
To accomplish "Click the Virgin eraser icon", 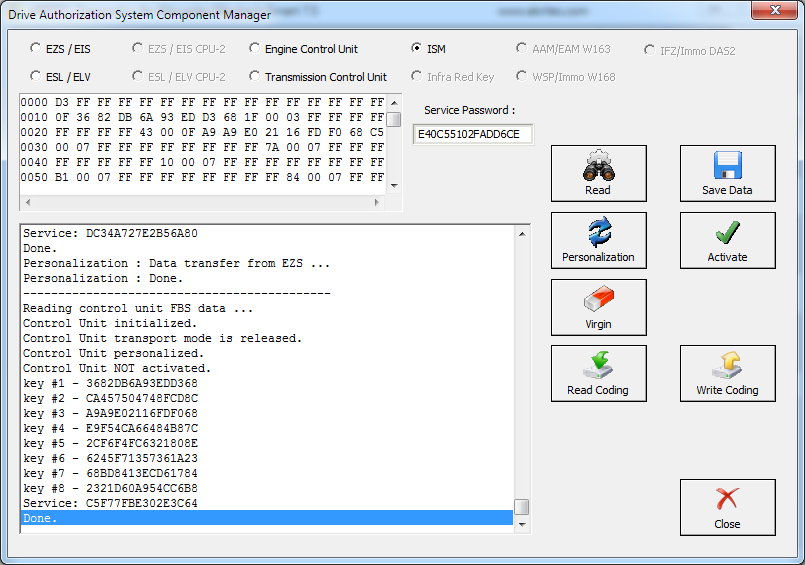I will point(599,299).
